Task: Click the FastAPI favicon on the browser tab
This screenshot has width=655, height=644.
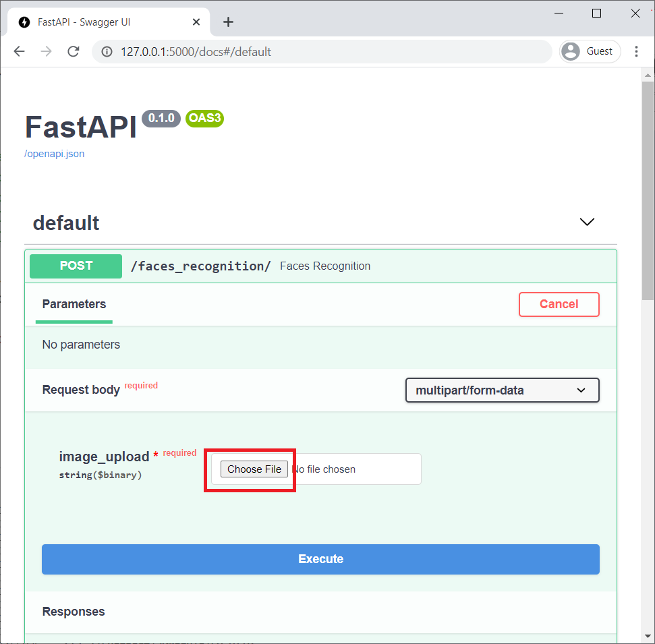Action: (23, 22)
